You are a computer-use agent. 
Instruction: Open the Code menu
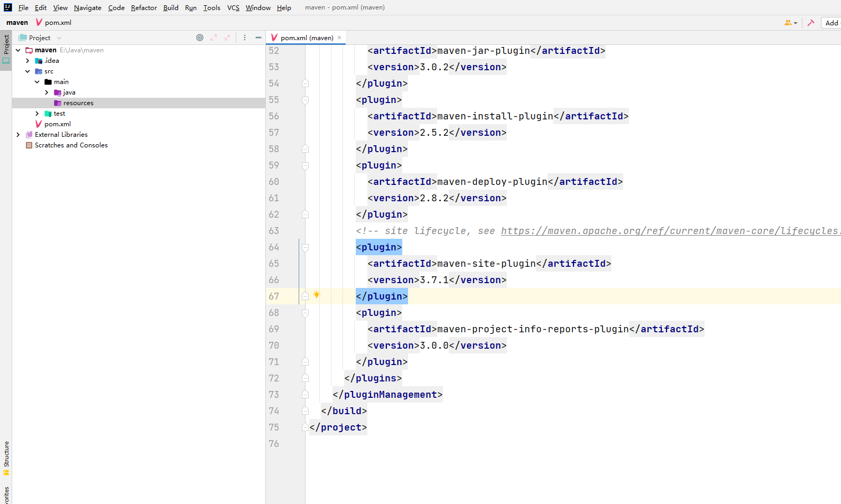(x=116, y=7)
